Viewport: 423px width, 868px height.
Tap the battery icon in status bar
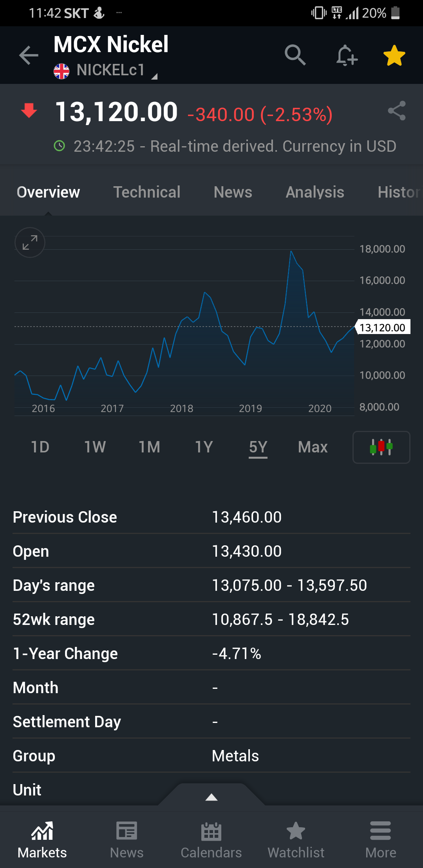(x=396, y=13)
